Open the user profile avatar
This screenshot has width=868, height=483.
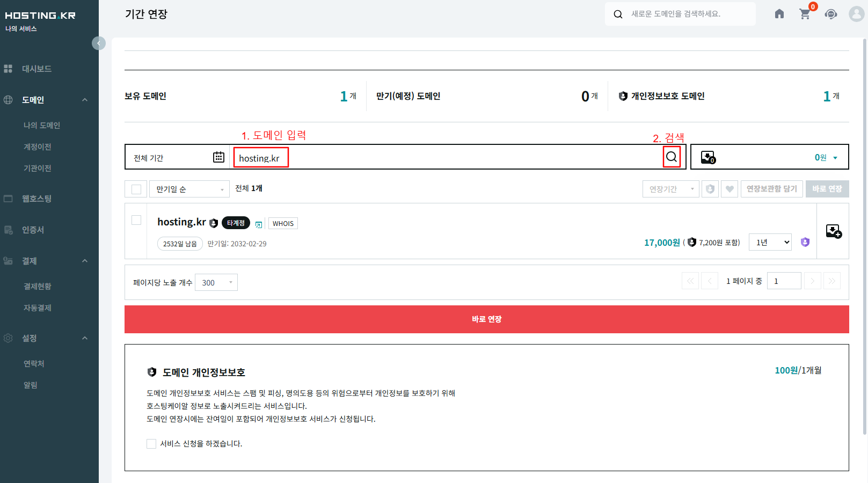(857, 14)
